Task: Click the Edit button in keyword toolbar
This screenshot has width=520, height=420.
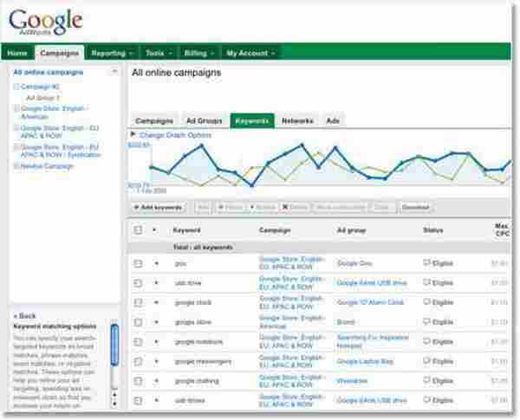Action: pyautogui.click(x=203, y=208)
